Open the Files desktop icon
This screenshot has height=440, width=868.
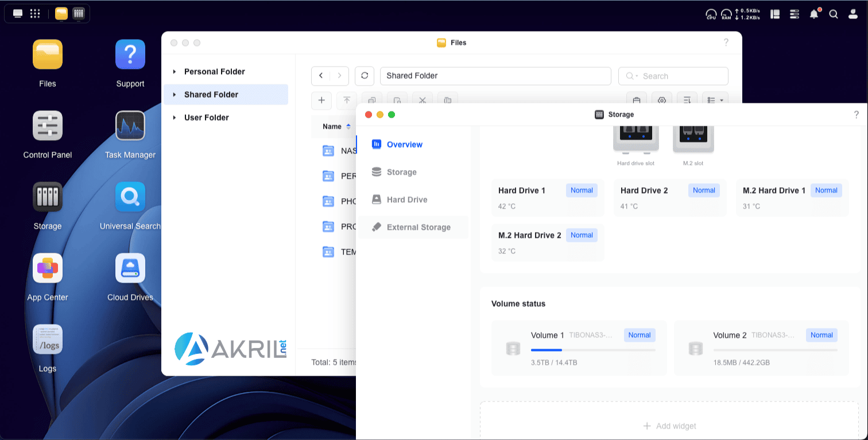[x=48, y=55]
